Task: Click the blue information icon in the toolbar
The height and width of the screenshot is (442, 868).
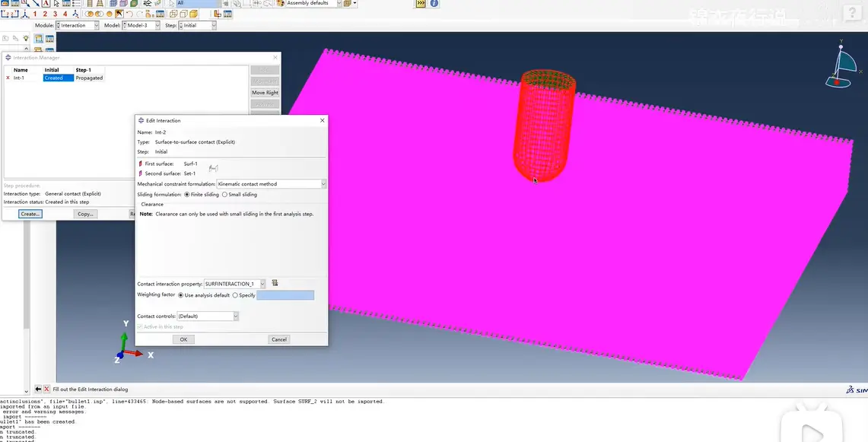Action: [x=434, y=3]
